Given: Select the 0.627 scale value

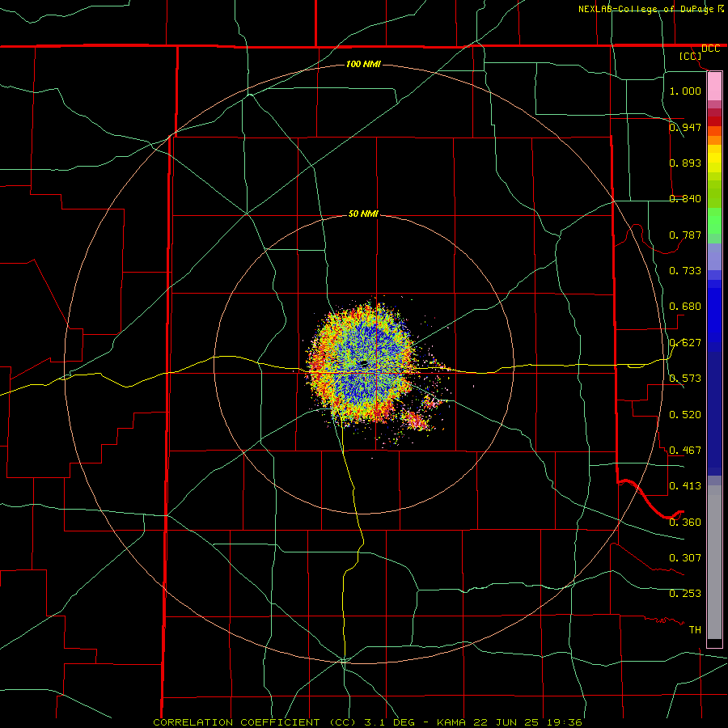Looking at the screenshot, I should 685,343.
